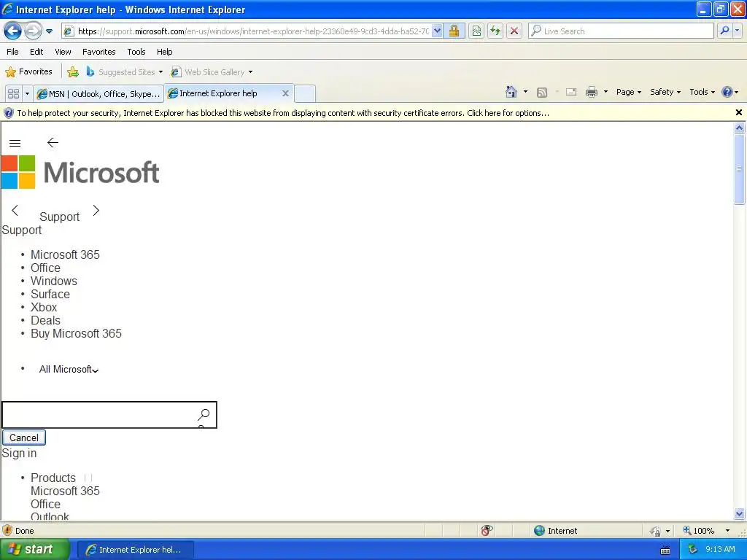The height and width of the screenshot is (560, 747).
Task: Click the Read Mail icon
Action: pyautogui.click(x=571, y=92)
